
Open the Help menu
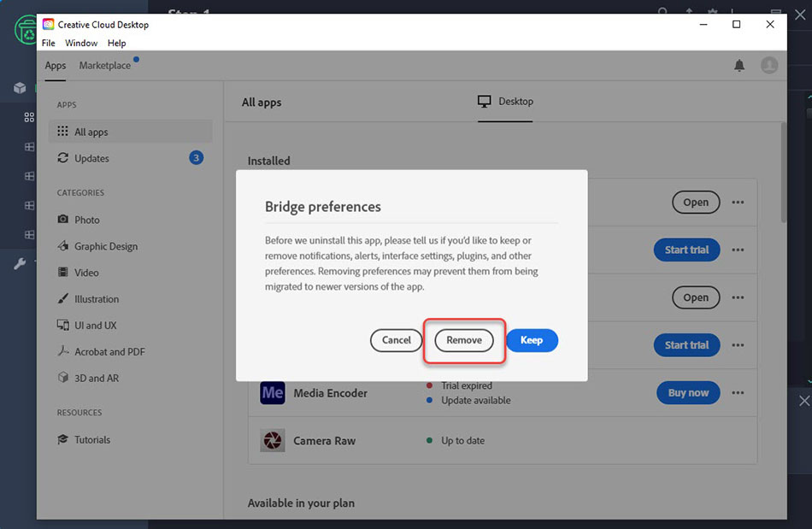(116, 43)
